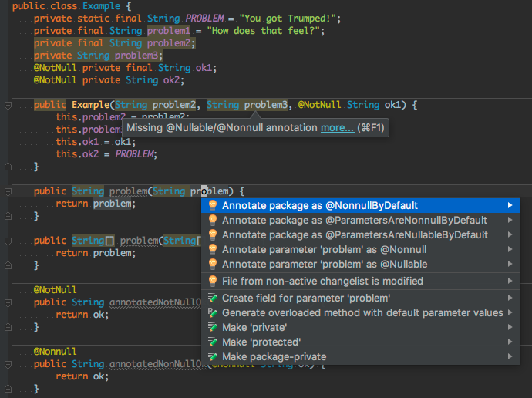Expand submenu arrow for '@ParametersAreNonnullByDefault' entry

[x=510, y=220]
